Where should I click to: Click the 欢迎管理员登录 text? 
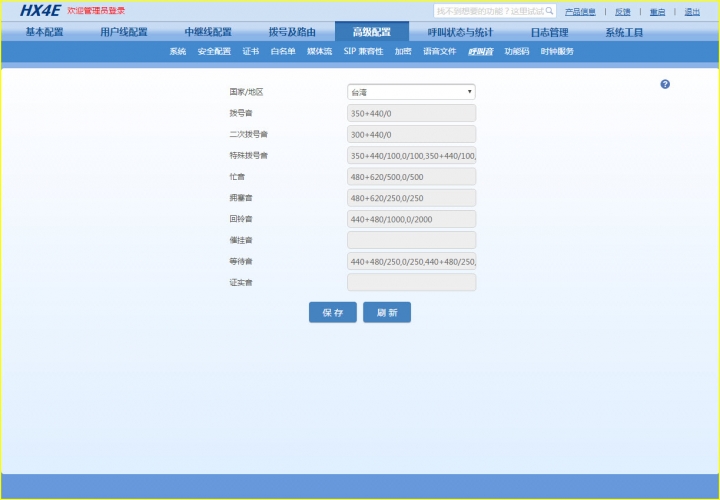pyautogui.click(x=96, y=11)
